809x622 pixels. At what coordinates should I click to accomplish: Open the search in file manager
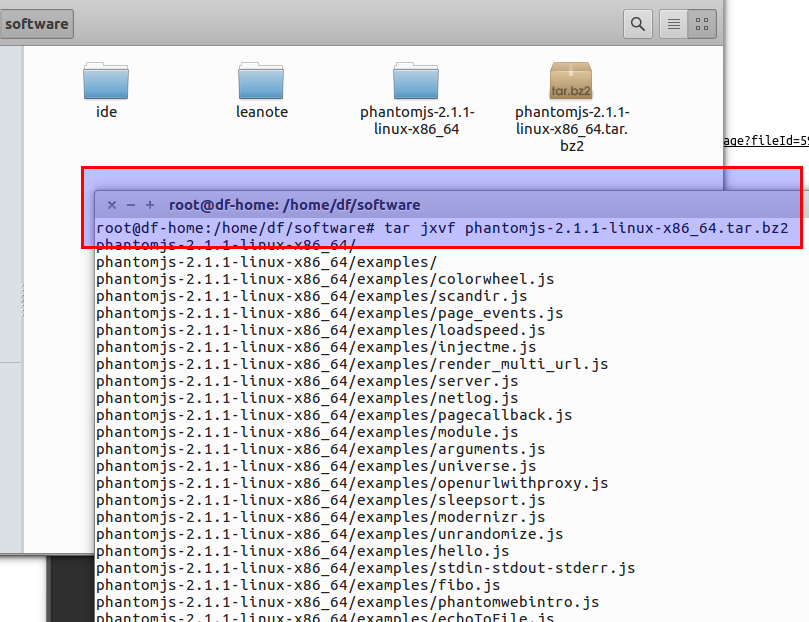pos(637,24)
